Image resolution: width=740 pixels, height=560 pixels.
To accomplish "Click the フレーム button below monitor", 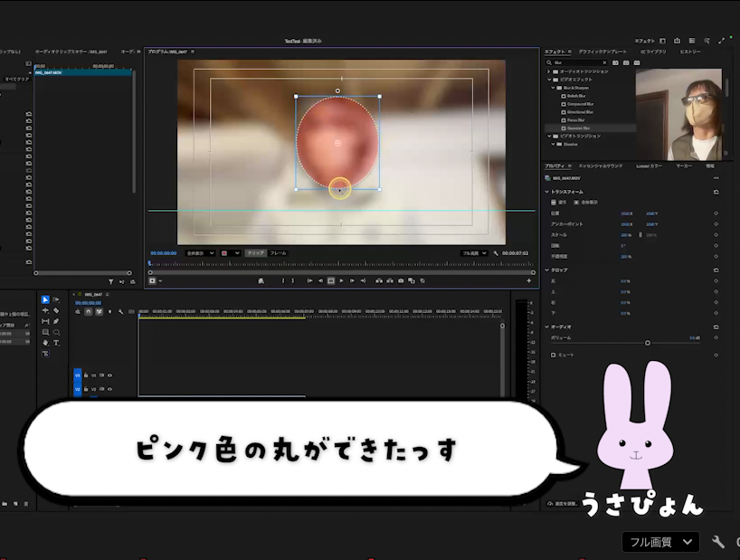I will tap(279, 253).
